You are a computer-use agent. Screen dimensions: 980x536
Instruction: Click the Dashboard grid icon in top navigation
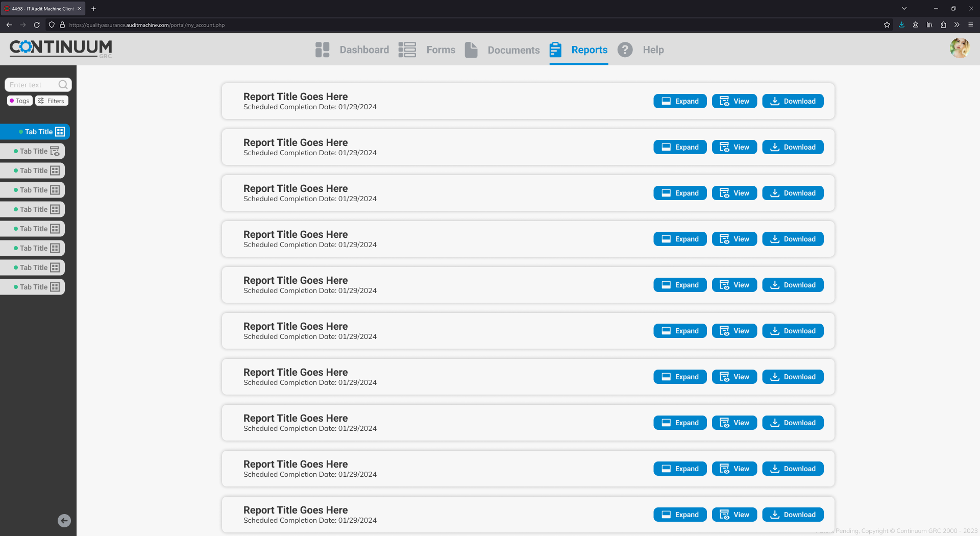pos(322,50)
